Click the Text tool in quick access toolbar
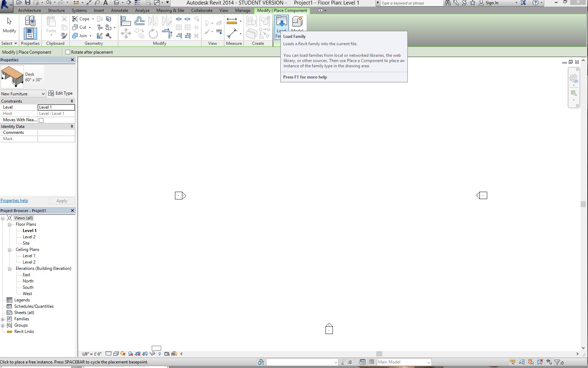Image resolution: width=588 pixels, height=368 pixels. pos(106,3)
